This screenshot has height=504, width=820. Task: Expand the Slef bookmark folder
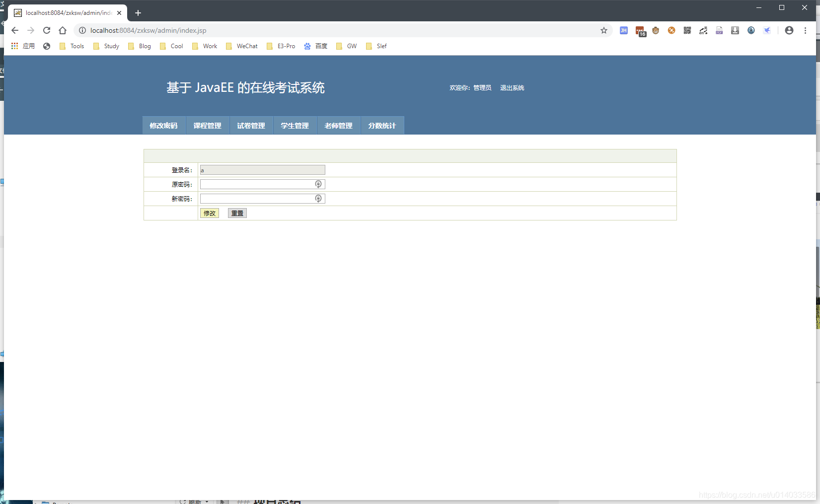[x=376, y=46]
